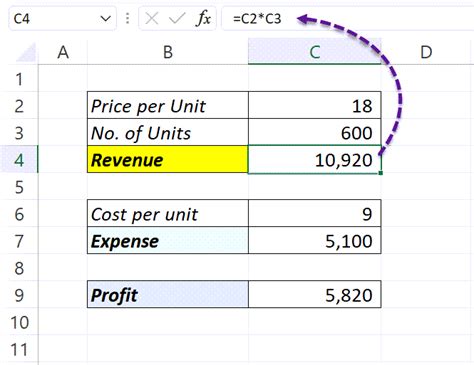Screen dimensions: 474x365
Task: Click the formula bar options dots handle
Action: (x=127, y=19)
